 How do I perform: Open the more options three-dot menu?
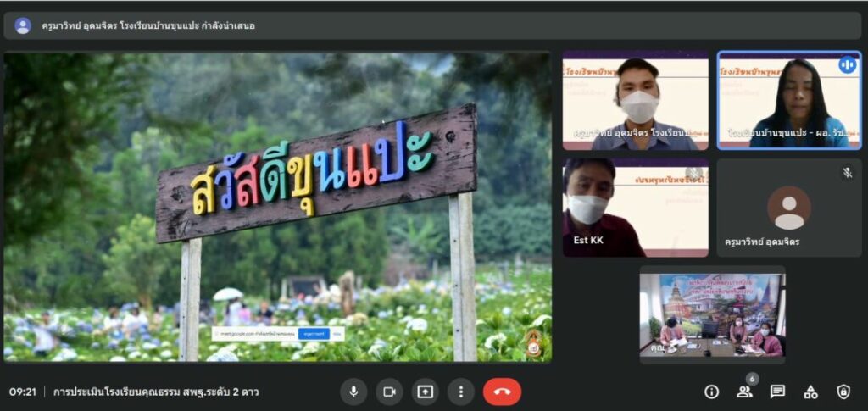[x=460, y=392]
